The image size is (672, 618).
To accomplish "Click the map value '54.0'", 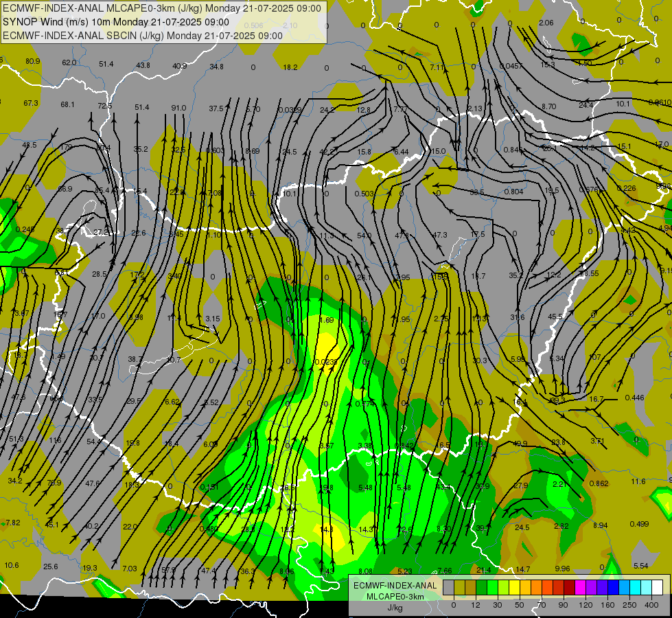I will pyautogui.click(x=364, y=236).
